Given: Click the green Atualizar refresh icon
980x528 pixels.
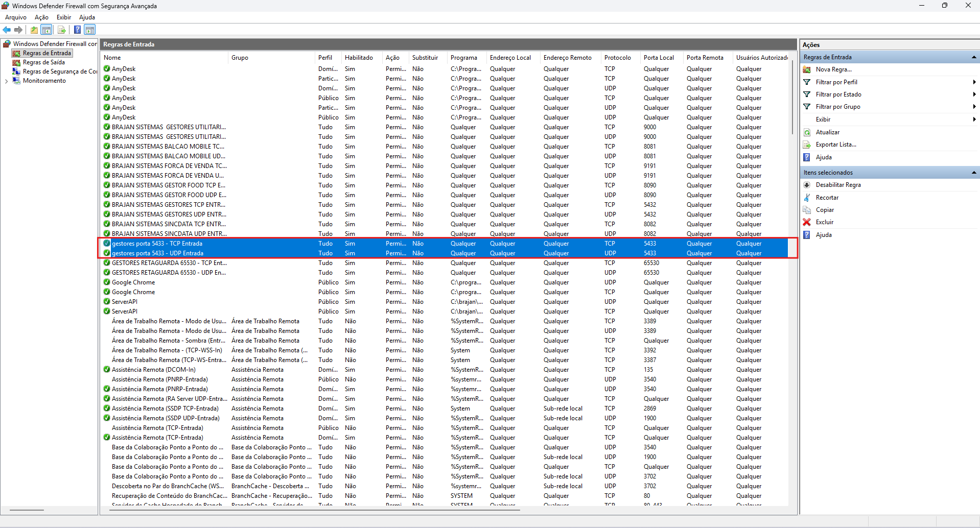Looking at the screenshot, I should 807,132.
